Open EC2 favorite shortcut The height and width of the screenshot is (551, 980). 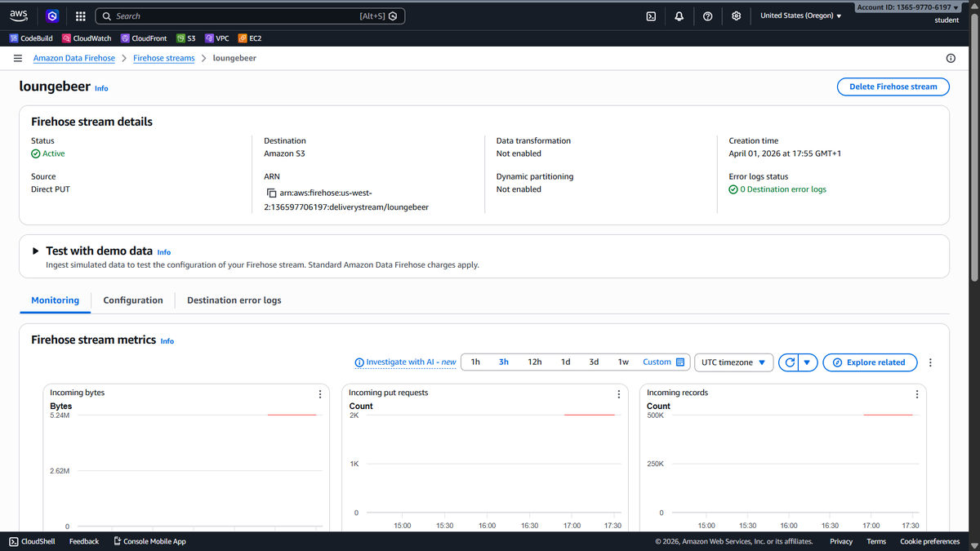point(250,38)
